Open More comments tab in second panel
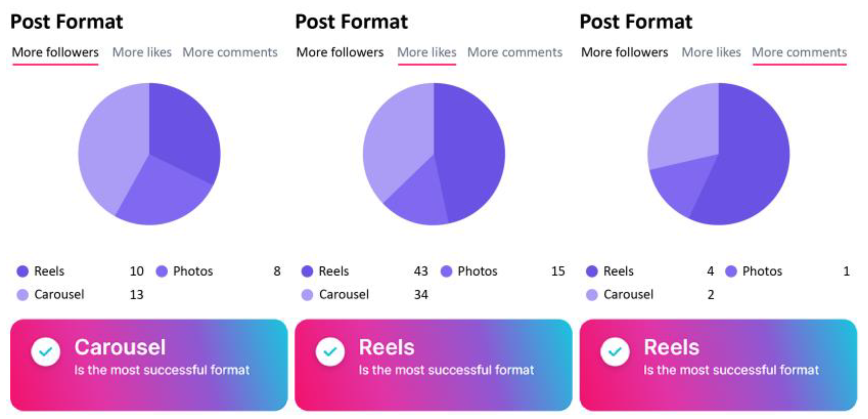The height and width of the screenshot is (419, 868). pyautogui.click(x=515, y=52)
